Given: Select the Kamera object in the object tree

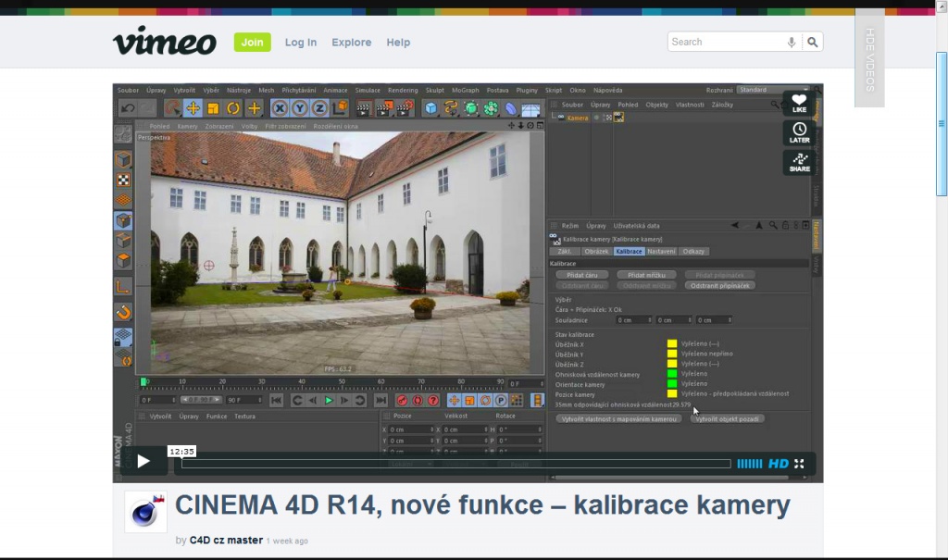Looking at the screenshot, I should (x=578, y=118).
